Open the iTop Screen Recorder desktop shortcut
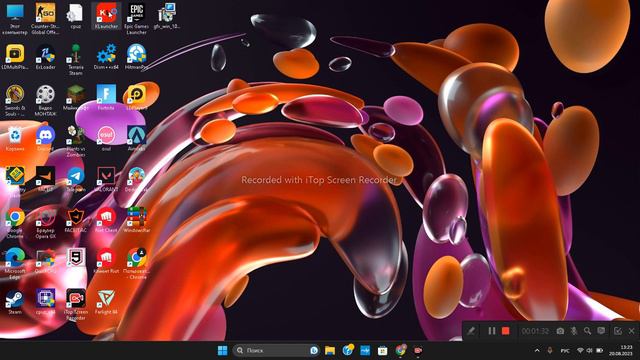The height and width of the screenshot is (360, 640). (x=76, y=304)
